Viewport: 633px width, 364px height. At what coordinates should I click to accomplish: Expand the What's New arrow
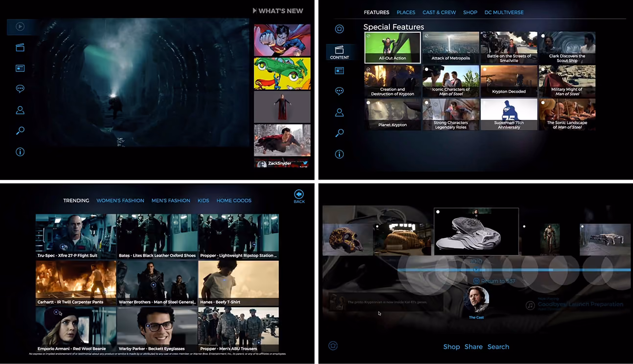(x=254, y=11)
